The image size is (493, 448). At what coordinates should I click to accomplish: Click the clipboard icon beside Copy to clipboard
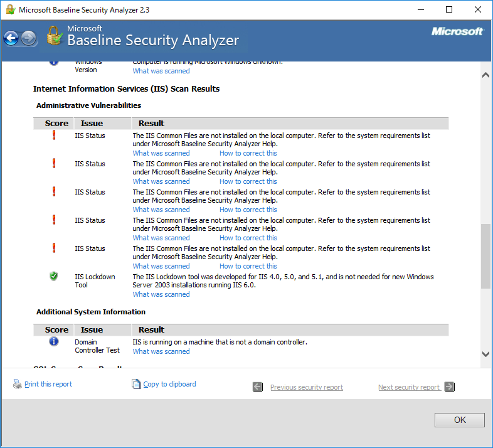coord(136,384)
